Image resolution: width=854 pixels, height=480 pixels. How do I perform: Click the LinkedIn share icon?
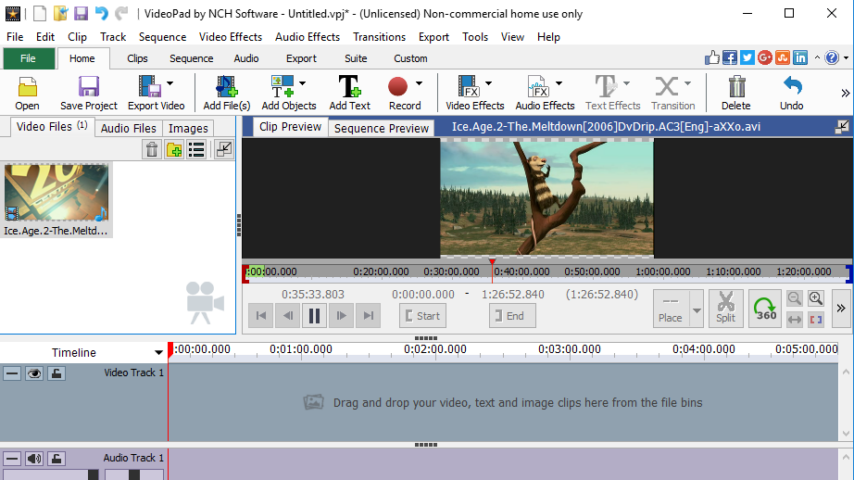tap(800, 58)
